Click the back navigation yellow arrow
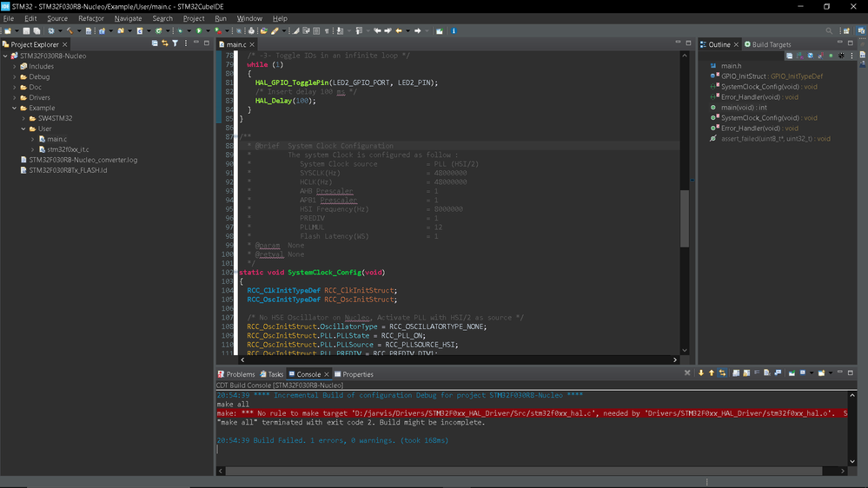Screen dimensions: 868x488 (x=398, y=31)
